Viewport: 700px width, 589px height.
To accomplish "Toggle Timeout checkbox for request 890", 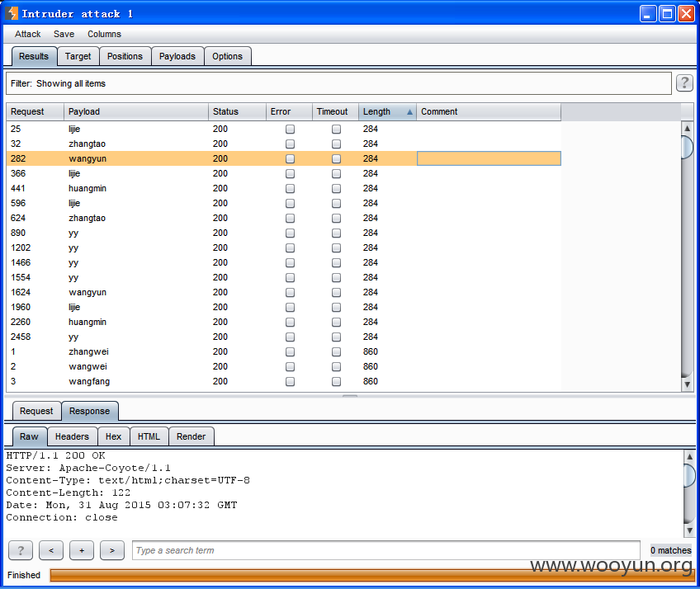I will (336, 233).
